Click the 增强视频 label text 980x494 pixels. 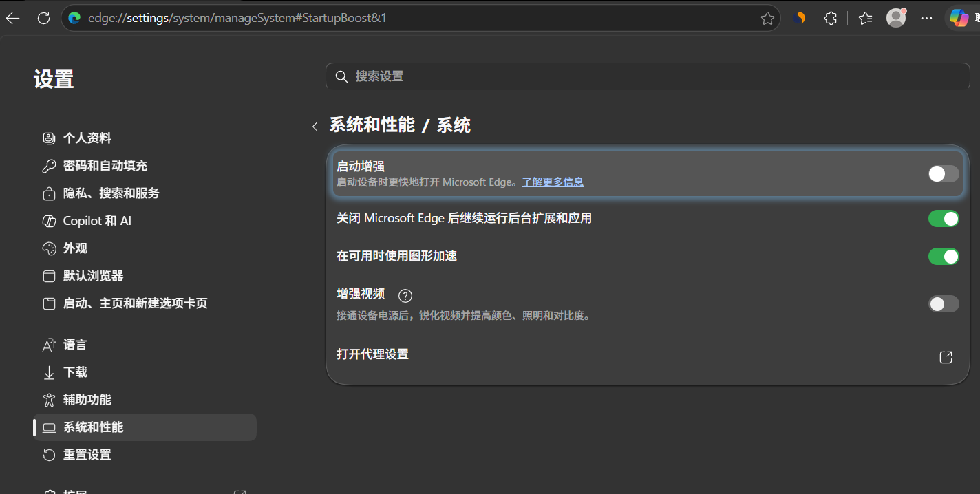(x=361, y=294)
